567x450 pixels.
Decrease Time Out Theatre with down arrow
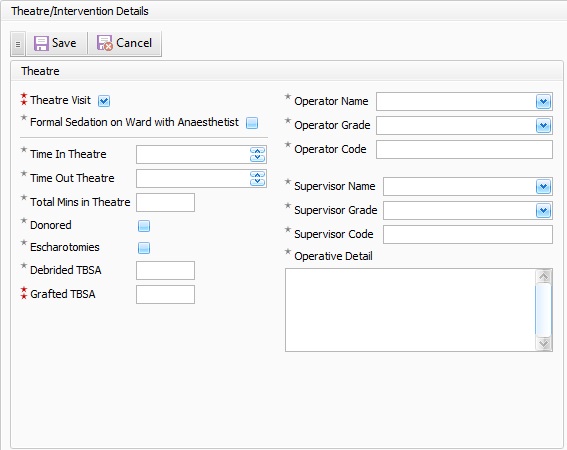pyautogui.click(x=257, y=182)
